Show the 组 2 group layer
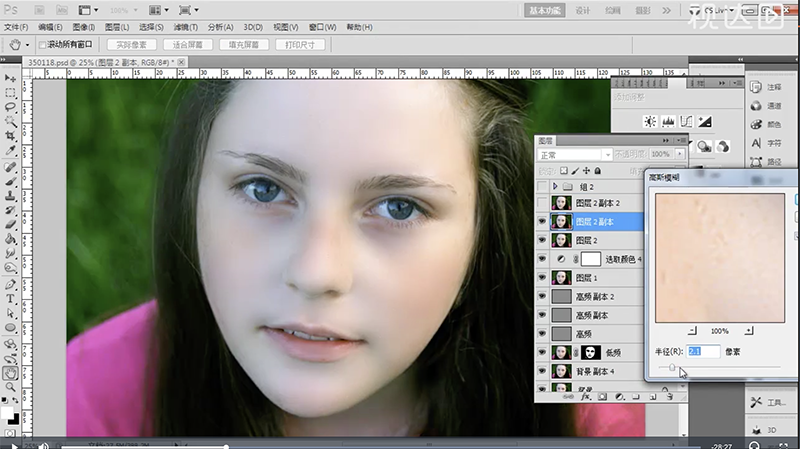The height and width of the screenshot is (449, 800). [x=542, y=187]
